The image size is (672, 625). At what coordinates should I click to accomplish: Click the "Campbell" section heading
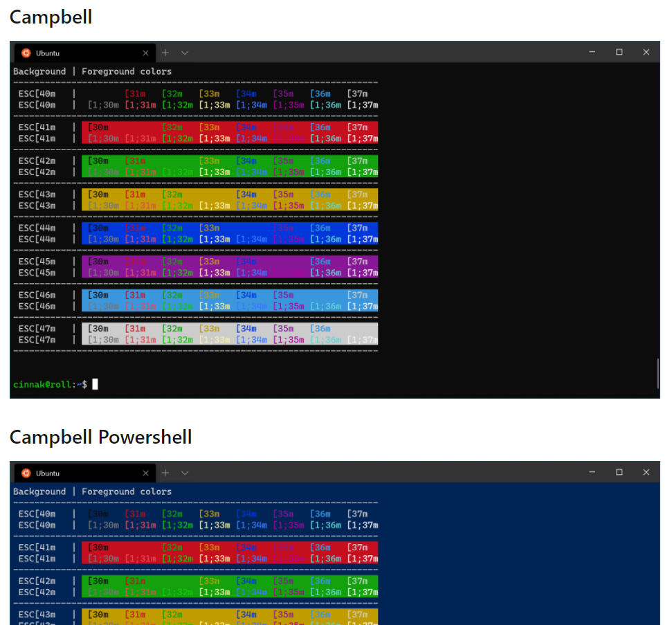coord(51,17)
